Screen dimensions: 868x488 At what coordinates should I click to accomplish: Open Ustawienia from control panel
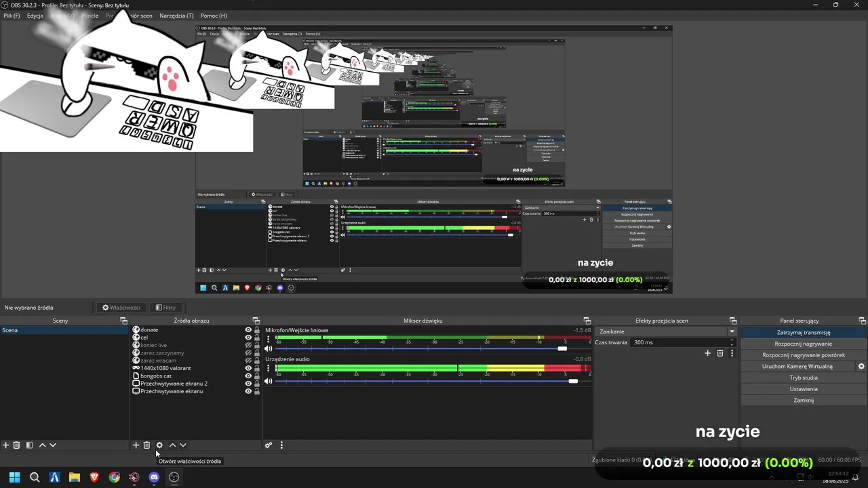click(803, 389)
